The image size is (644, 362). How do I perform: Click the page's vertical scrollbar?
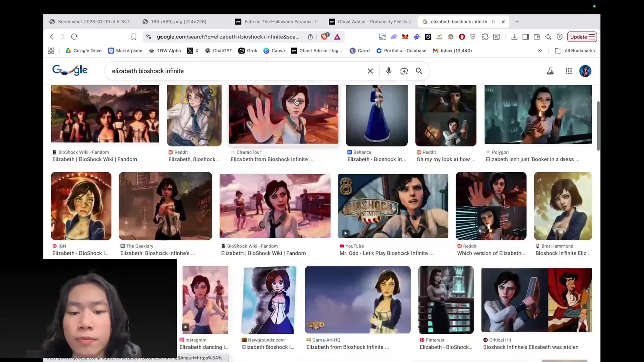pos(598,126)
